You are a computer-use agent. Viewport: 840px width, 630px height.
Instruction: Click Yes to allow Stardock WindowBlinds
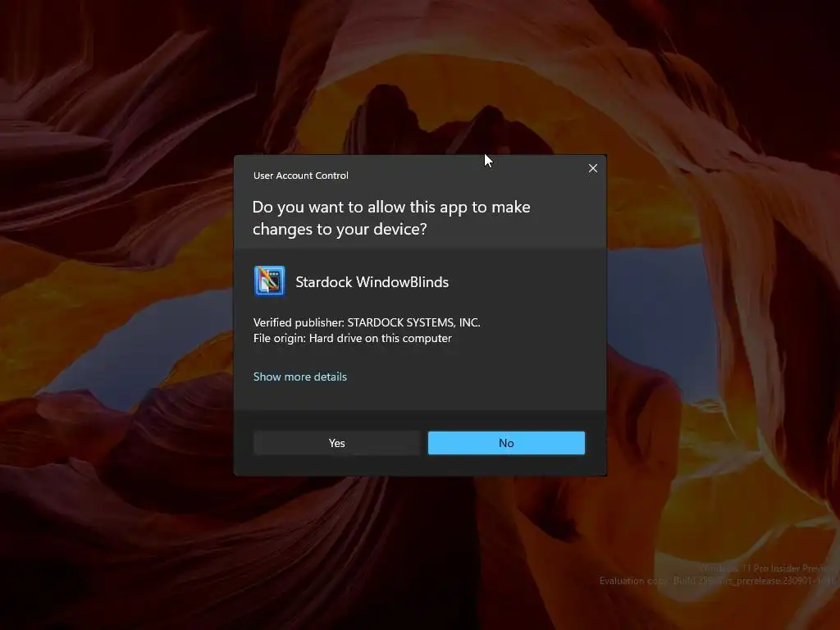336,443
